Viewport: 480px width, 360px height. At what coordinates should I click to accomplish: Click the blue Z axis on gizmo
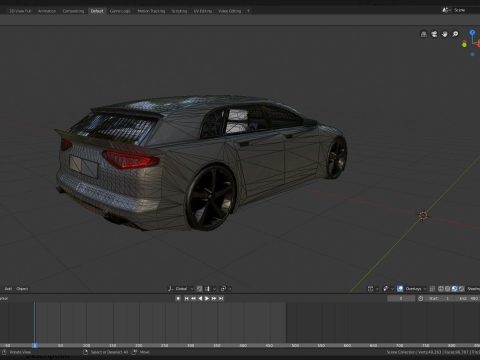(472, 32)
